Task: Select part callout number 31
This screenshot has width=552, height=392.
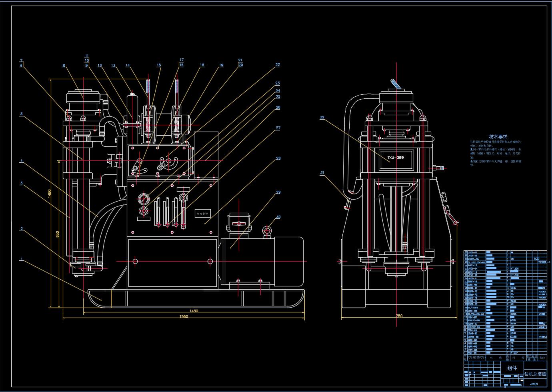Action: coord(322,173)
